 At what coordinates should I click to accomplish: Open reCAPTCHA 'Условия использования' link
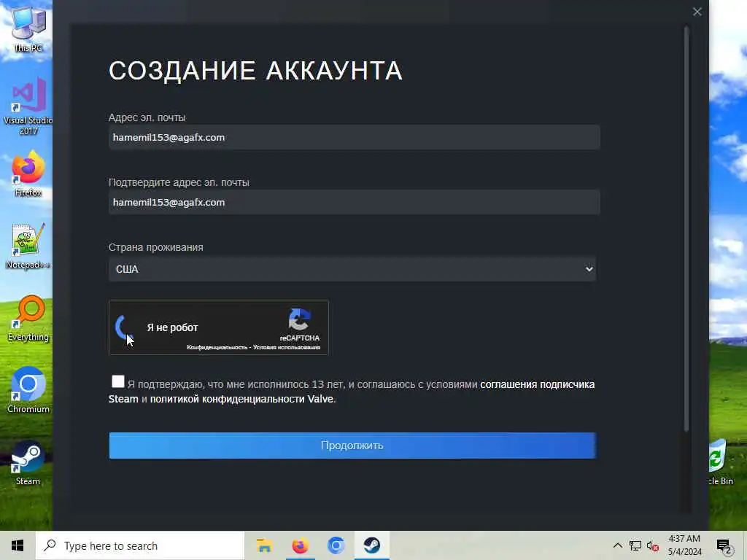pyautogui.click(x=286, y=347)
